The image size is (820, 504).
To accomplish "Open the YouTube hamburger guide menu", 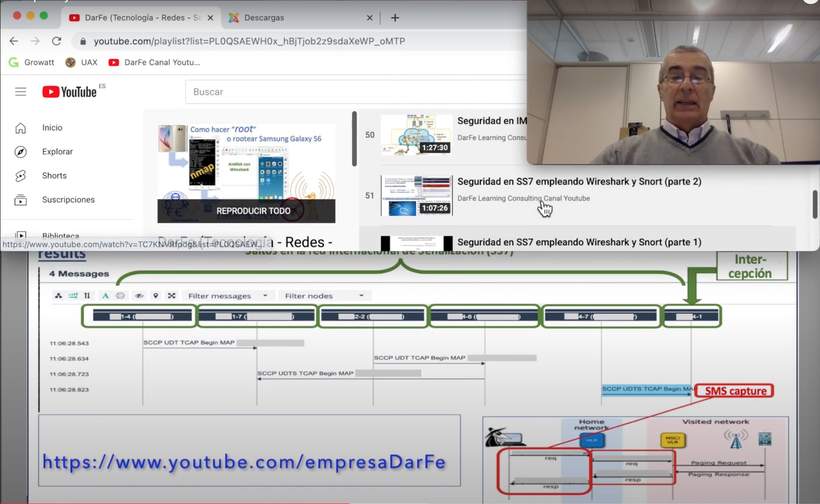I will point(21,92).
